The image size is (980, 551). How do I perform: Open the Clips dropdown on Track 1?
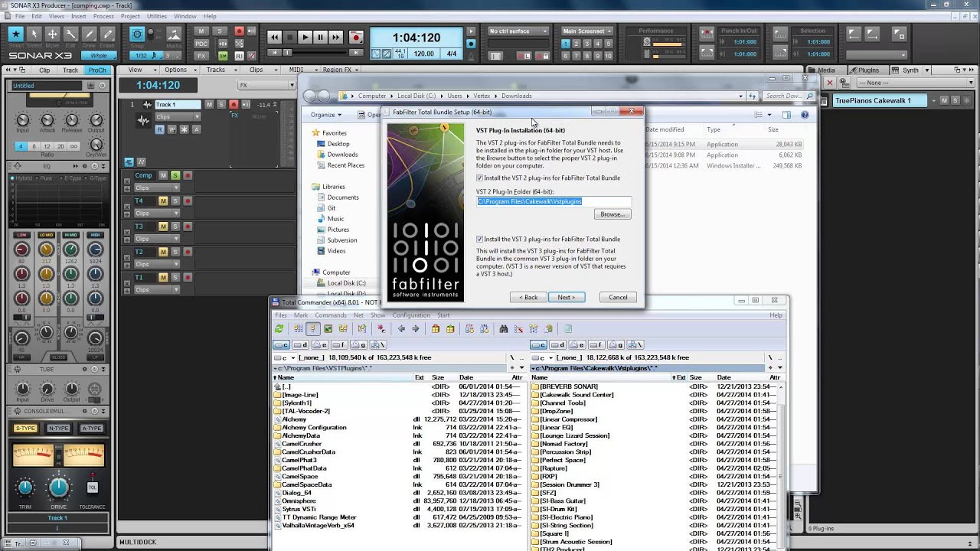click(x=178, y=117)
